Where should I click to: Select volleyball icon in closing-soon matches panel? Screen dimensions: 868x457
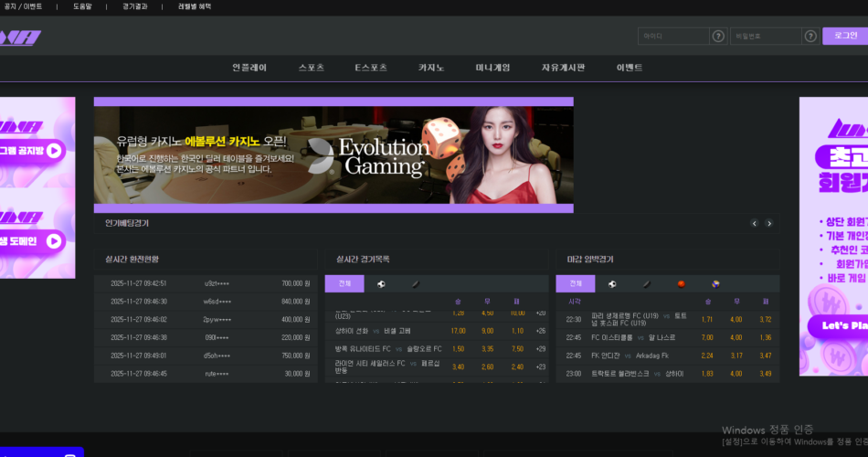click(715, 284)
